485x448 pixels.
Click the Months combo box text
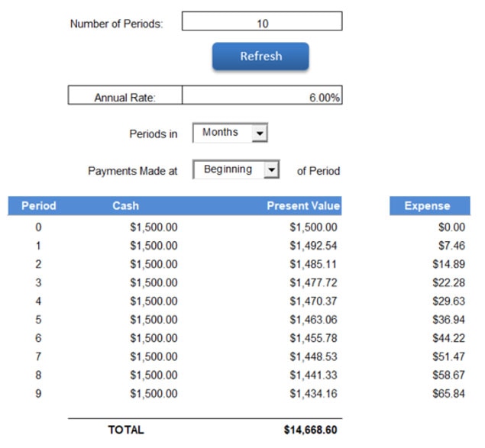click(221, 133)
